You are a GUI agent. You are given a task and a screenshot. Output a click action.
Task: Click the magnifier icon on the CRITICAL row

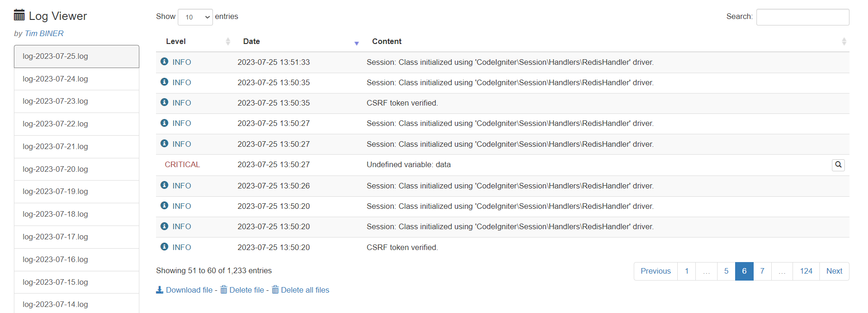[838, 165]
